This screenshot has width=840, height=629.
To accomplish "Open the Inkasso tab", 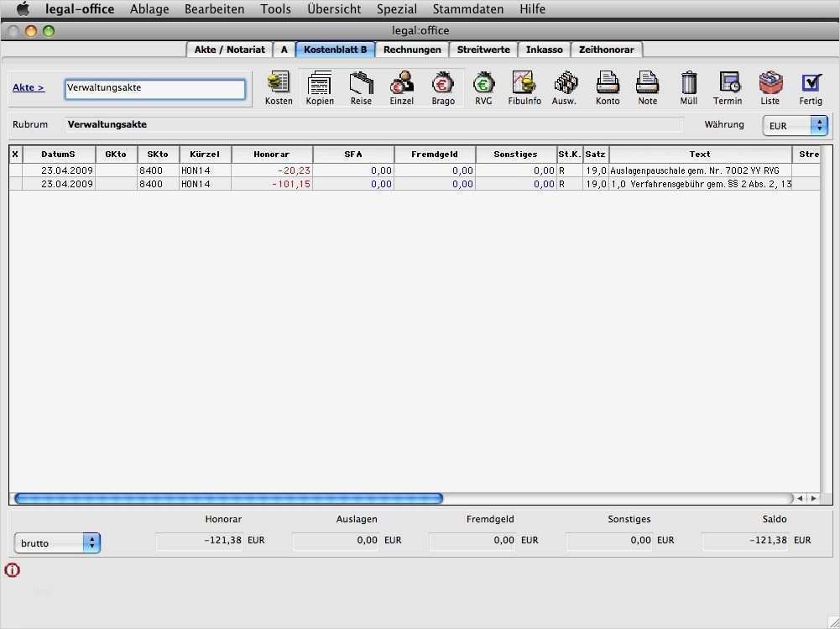I will coord(545,50).
